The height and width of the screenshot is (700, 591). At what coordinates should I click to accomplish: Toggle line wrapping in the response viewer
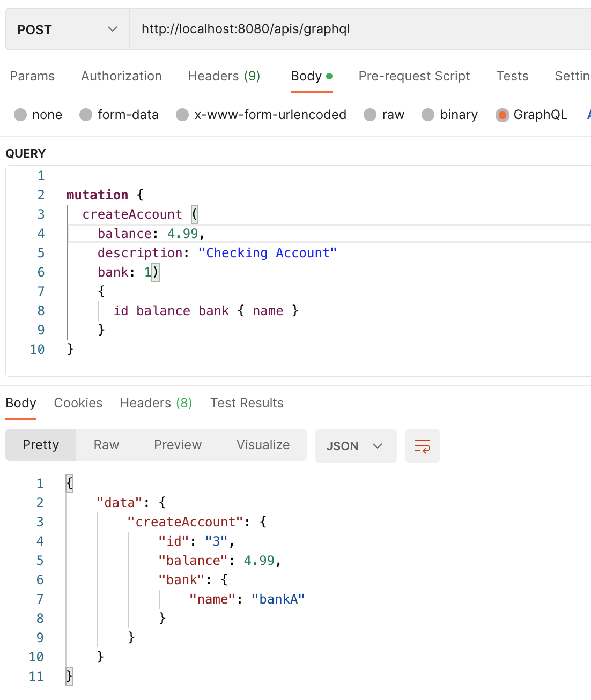[422, 445]
